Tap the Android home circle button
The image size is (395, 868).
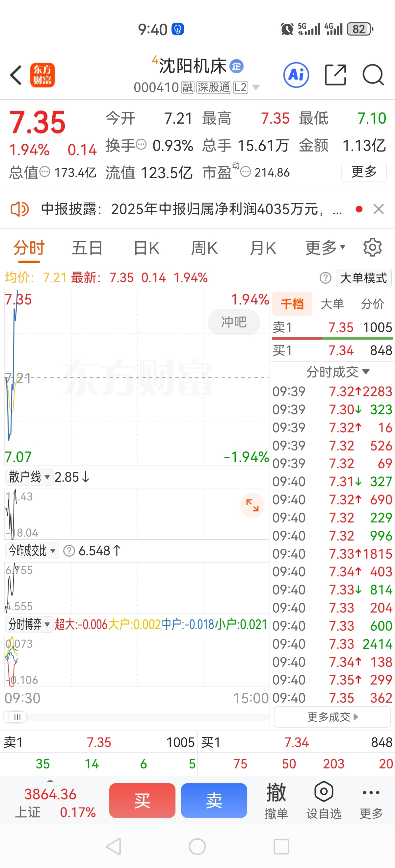(197, 846)
